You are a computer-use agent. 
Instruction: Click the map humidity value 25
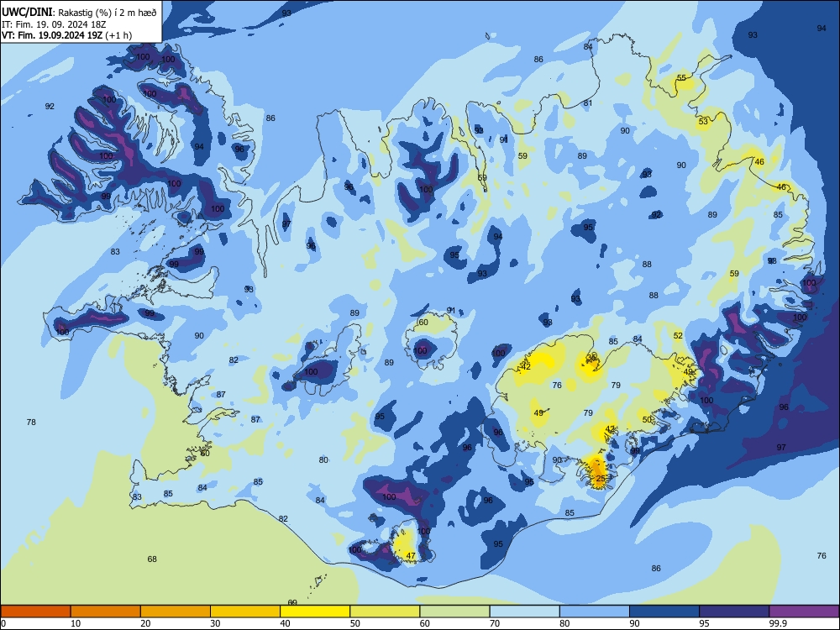tap(601, 479)
